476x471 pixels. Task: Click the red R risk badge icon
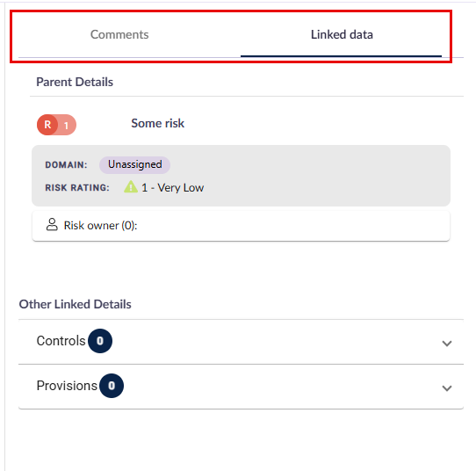tap(47, 125)
